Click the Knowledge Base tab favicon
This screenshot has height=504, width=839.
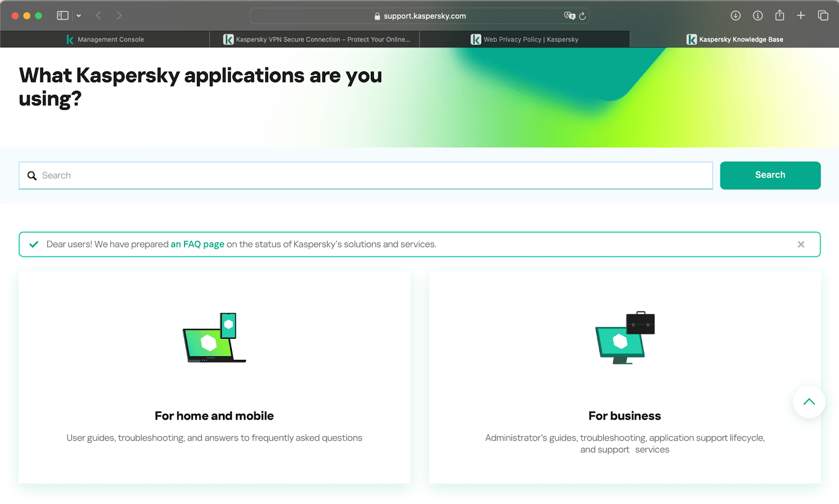[692, 39]
